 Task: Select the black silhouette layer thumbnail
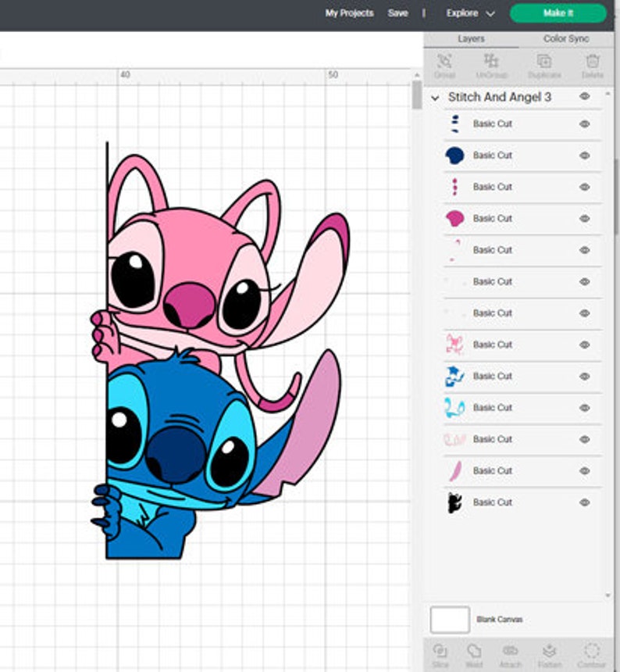[x=454, y=502]
